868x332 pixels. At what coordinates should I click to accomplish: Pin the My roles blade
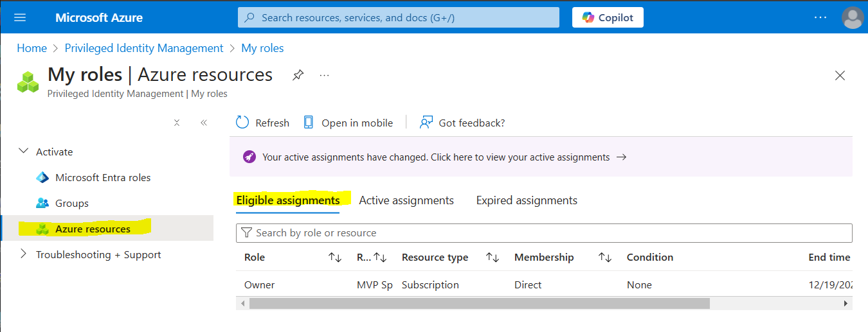298,75
